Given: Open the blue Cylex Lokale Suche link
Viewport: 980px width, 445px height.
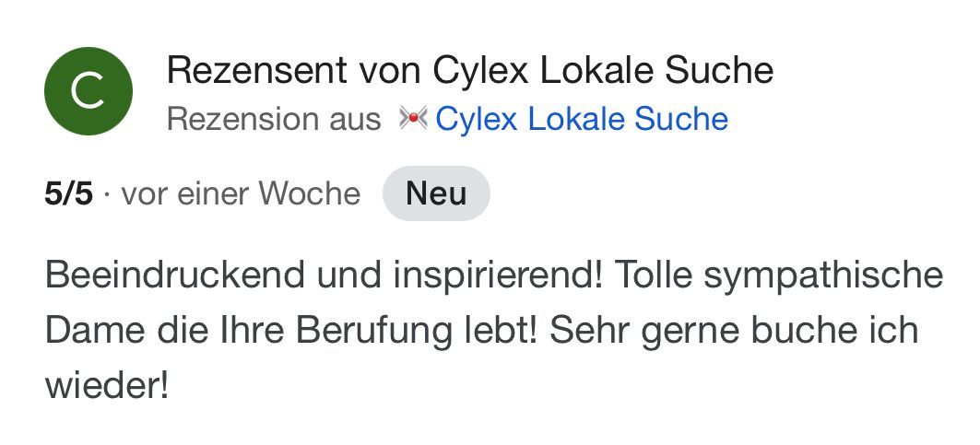Looking at the screenshot, I should (x=582, y=119).
